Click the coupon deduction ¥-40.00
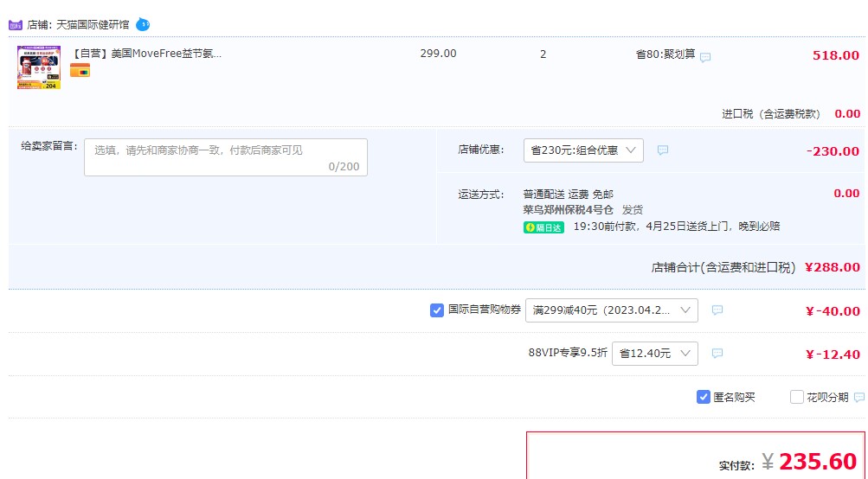The image size is (868, 479). (833, 311)
